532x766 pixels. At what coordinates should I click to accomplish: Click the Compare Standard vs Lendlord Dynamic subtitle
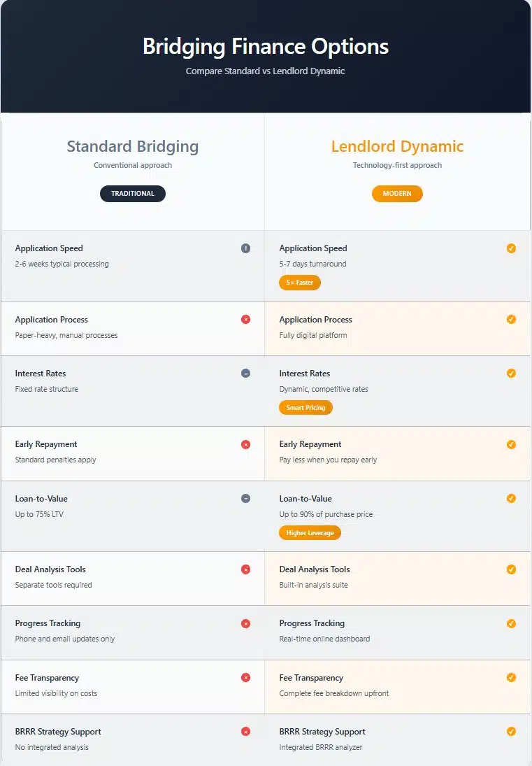266,71
